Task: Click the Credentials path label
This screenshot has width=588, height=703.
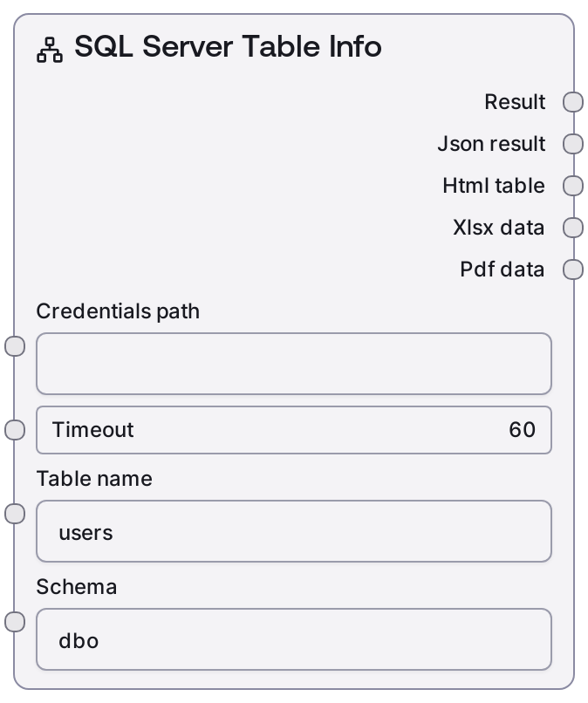Action: tap(118, 311)
